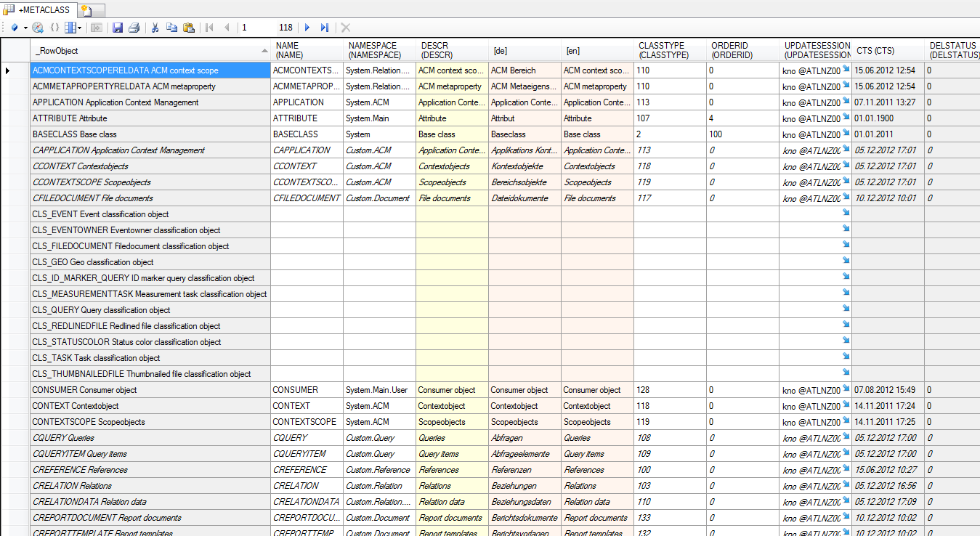Open UPDATESESSION link arrow in CLS_EVENT row

[845, 213]
